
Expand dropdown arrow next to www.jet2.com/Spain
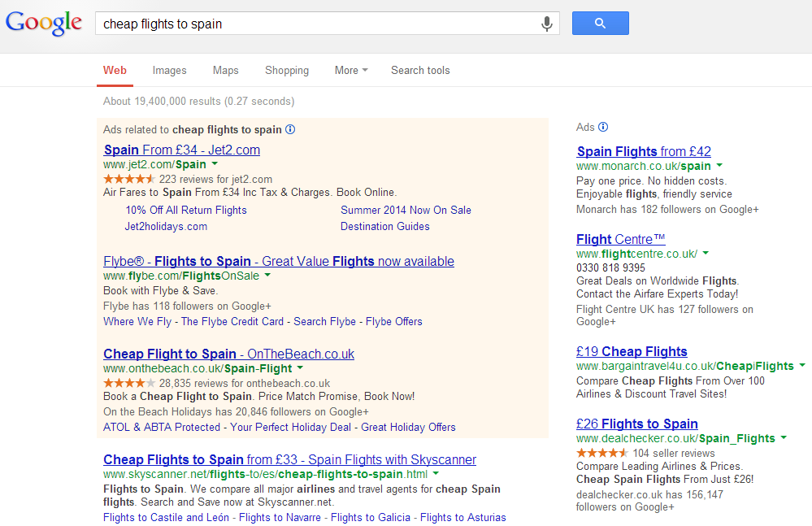tap(215, 163)
